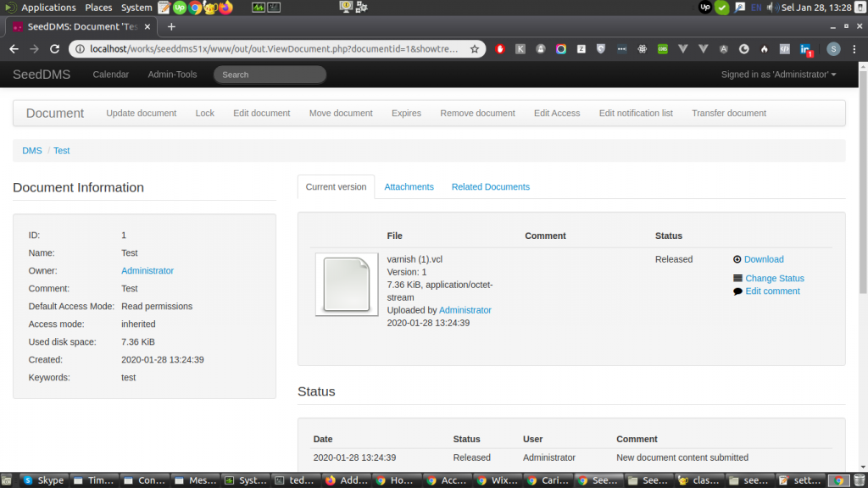Click the LinkedIn extension icon
This screenshot has height=488, width=868.
[806, 49]
